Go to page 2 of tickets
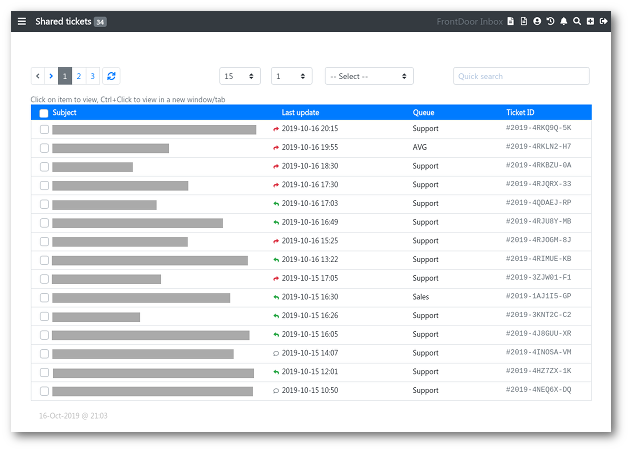 tap(78, 76)
